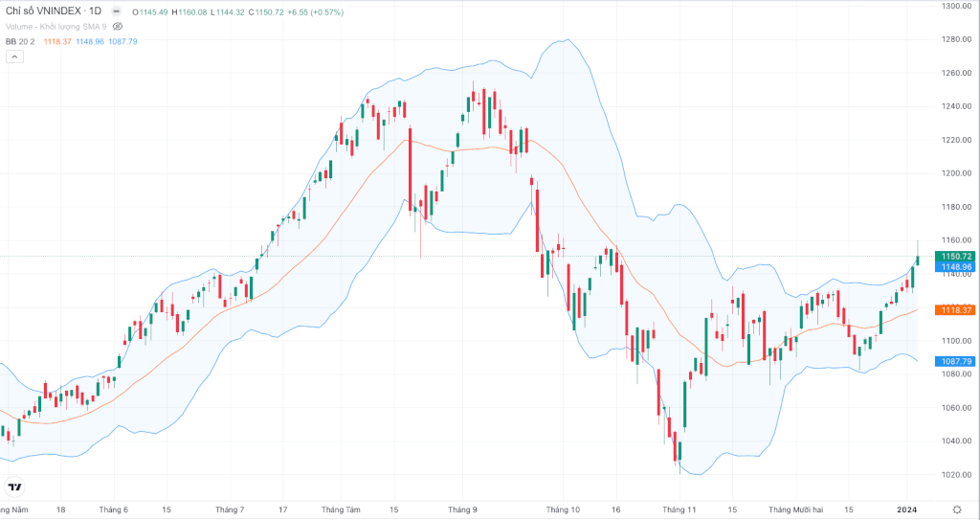Click the Tháng 11 time axis label

[679, 510]
